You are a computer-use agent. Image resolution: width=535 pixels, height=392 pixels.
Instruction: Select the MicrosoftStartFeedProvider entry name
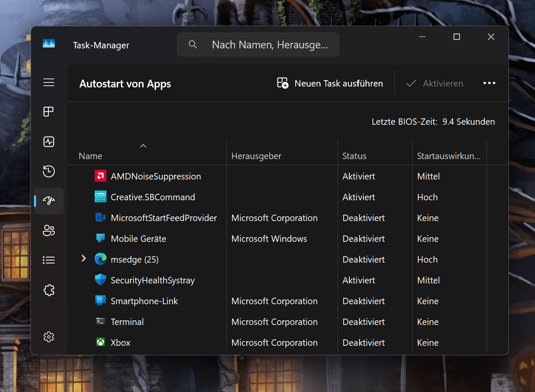coord(164,218)
